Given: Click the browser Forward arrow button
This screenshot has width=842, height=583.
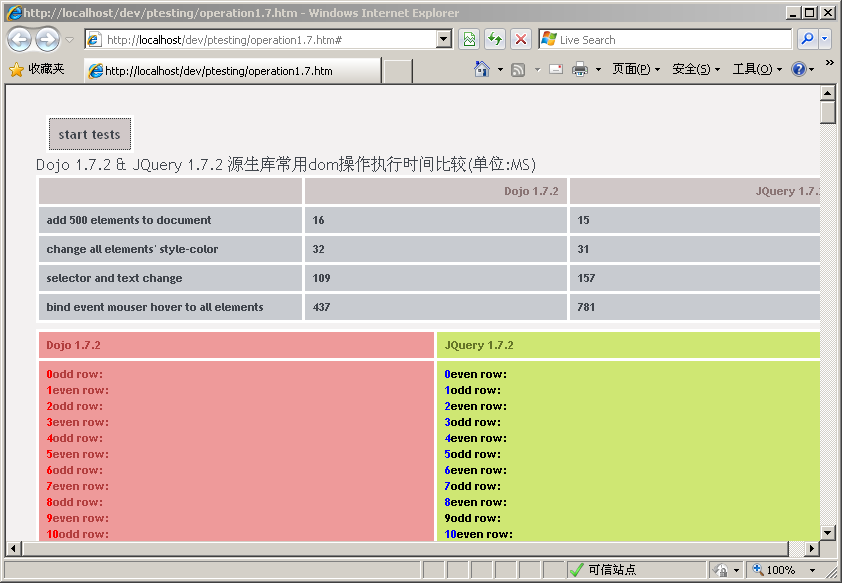Looking at the screenshot, I should [47, 39].
